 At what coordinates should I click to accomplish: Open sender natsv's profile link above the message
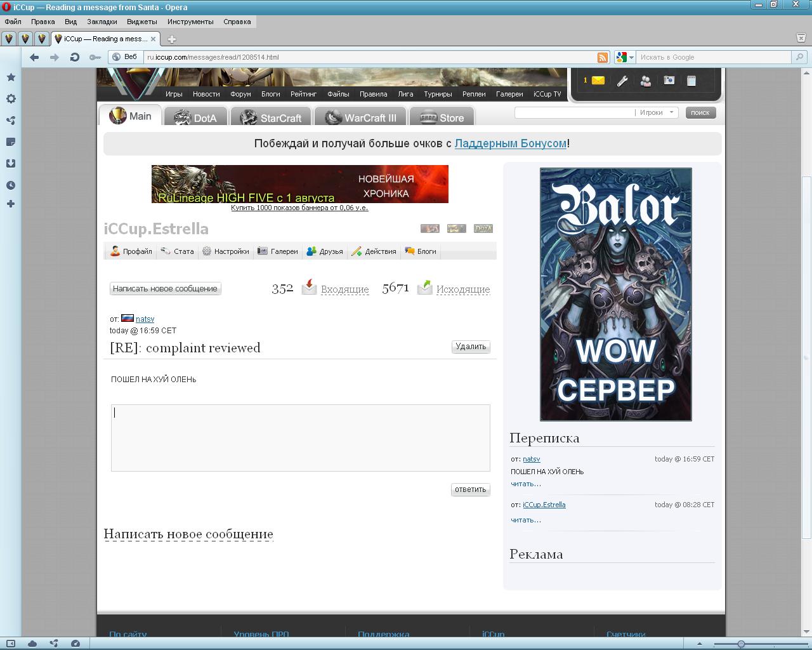(145, 319)
